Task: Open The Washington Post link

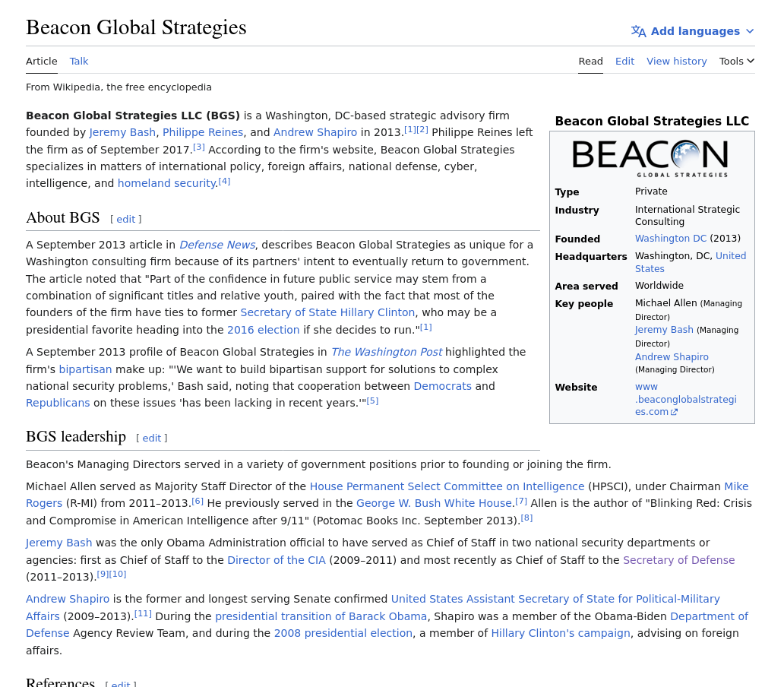Action: click(387, 352)
